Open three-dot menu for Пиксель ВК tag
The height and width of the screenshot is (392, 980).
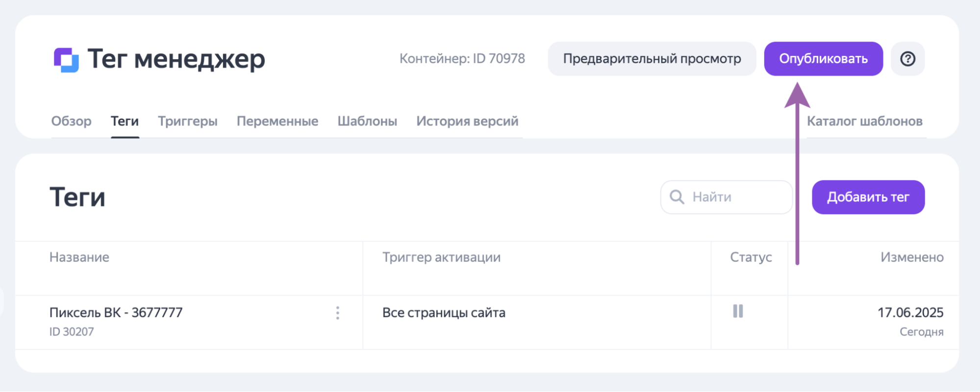point(338,313)
